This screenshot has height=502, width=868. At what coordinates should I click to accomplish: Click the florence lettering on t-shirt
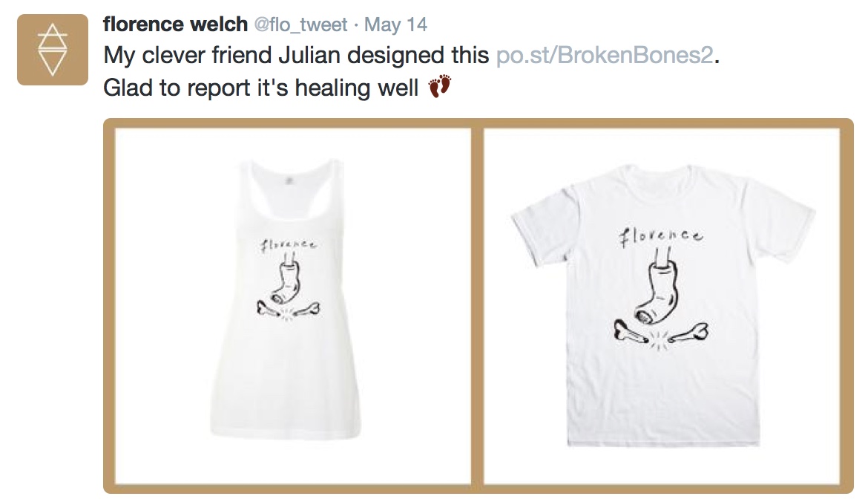[x=661, y=237]
